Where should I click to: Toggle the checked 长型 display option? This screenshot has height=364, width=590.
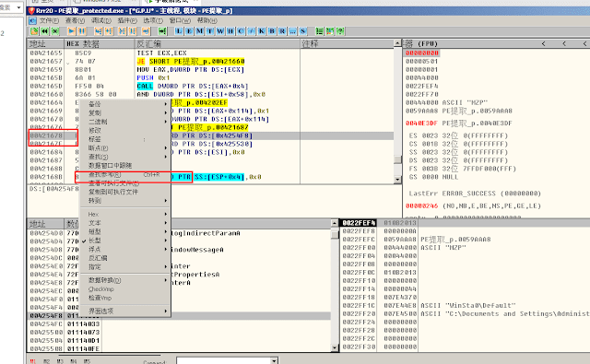click(x=125, y=241)
